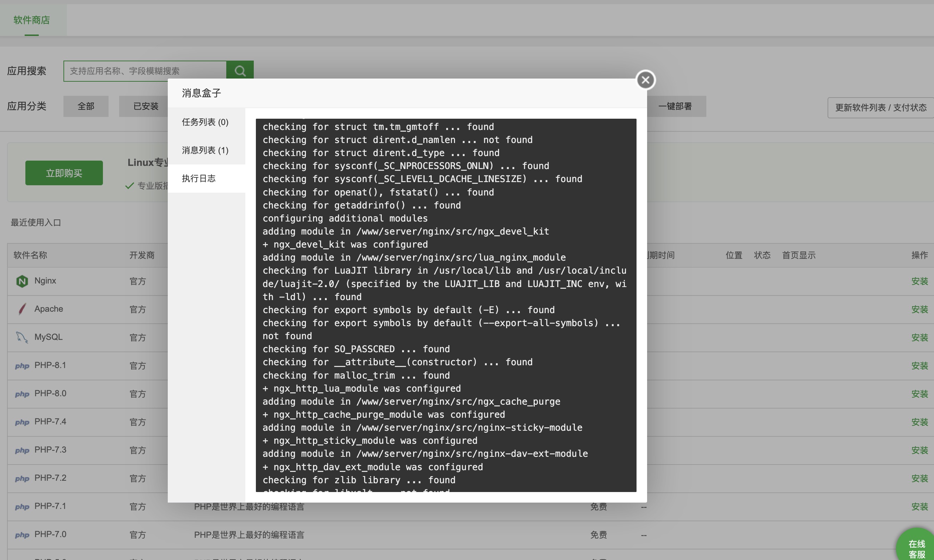Click the Apache feather icon
The image size is (934, 560).
coord(22,309)
